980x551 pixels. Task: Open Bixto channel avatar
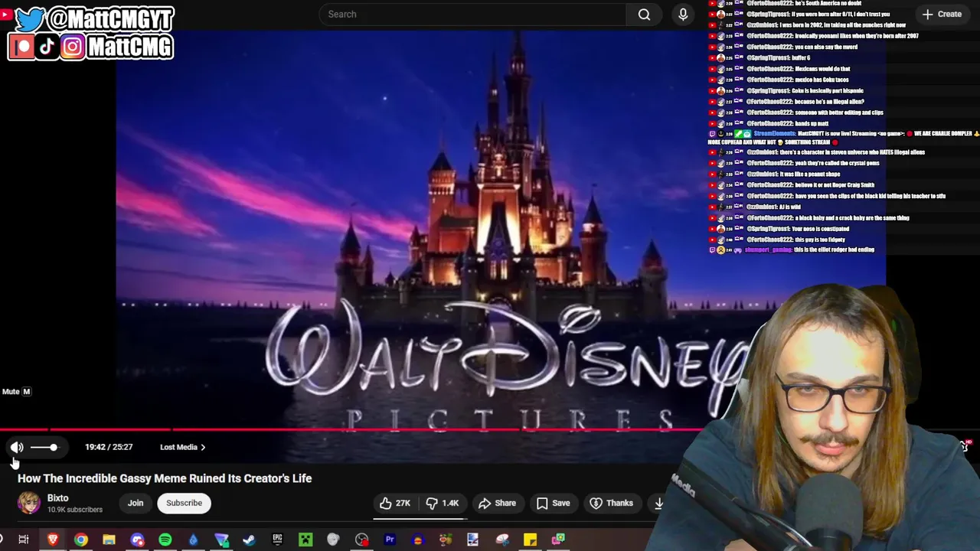click(29, 503)
